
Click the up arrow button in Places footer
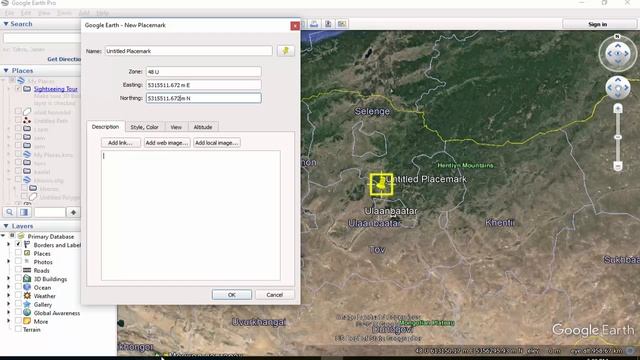click(x=73, y=212)
